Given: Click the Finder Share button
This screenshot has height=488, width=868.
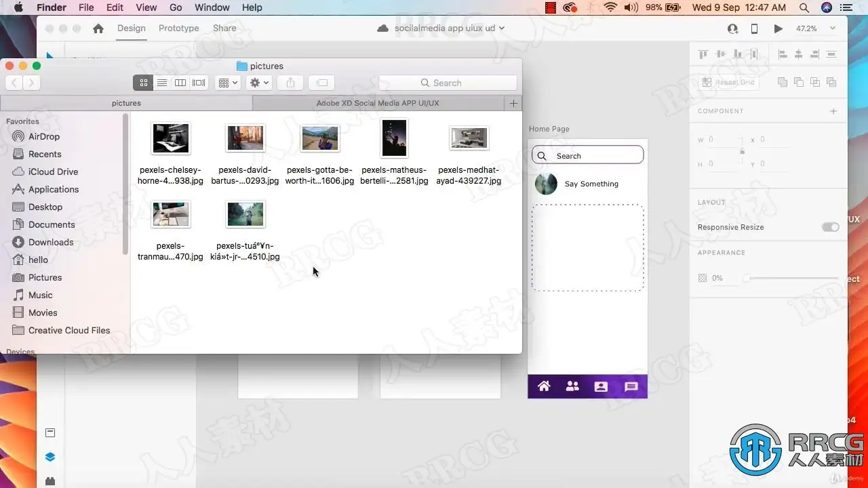Looking at the screenshot, I should (290, 83).
